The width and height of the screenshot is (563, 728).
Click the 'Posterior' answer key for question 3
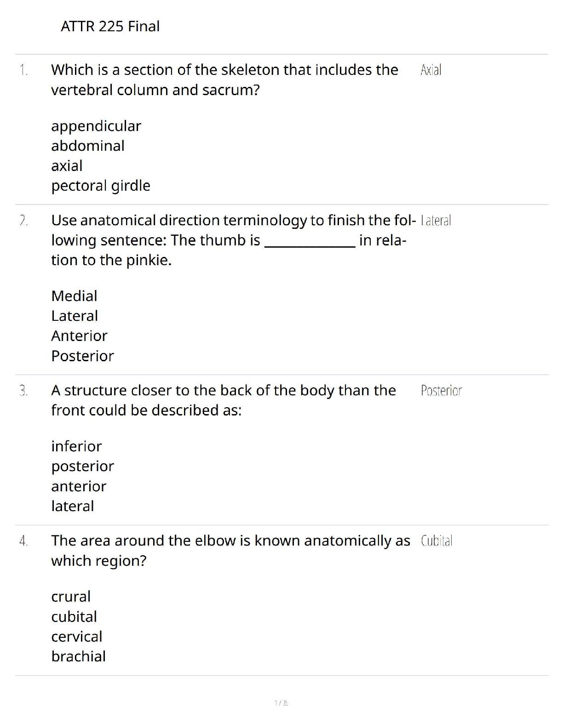(441, 391)
